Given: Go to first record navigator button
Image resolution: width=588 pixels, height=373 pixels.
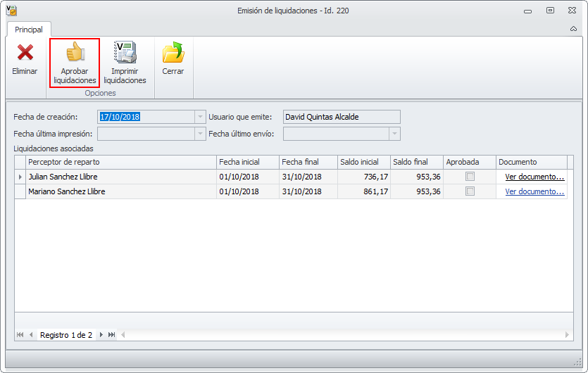Looking at the screenshot, I should coord(20,335).
